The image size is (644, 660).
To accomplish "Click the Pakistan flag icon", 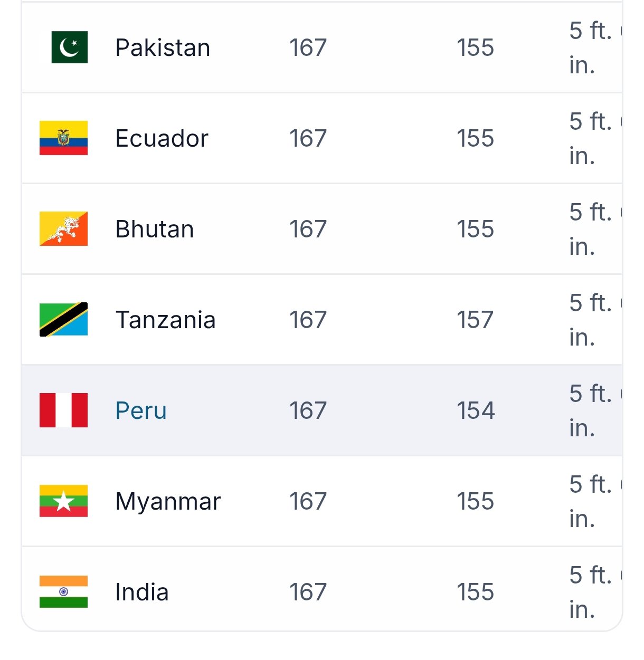I will (63, 47).
